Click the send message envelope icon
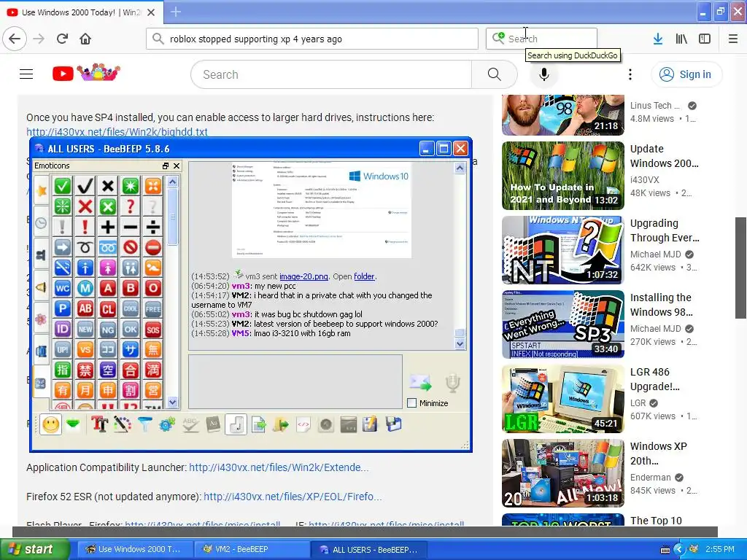 click(x=420, y=382)
